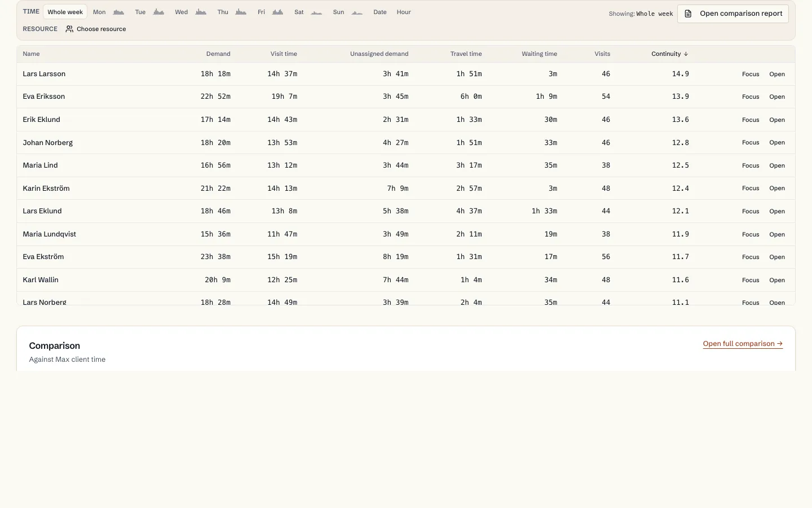Screen dimensions: 812x508
Task: Focus on Eva Eriksson
Action: point(751,97)
